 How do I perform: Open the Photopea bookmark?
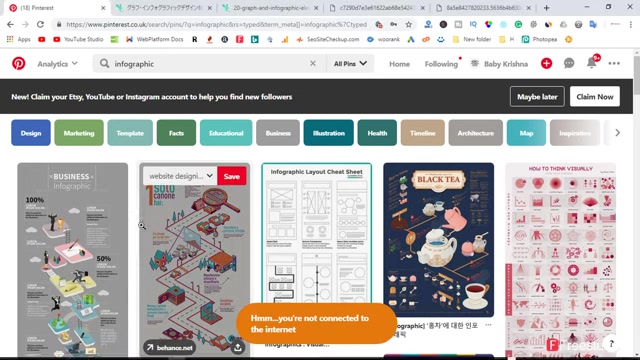[x=539, y=39]
